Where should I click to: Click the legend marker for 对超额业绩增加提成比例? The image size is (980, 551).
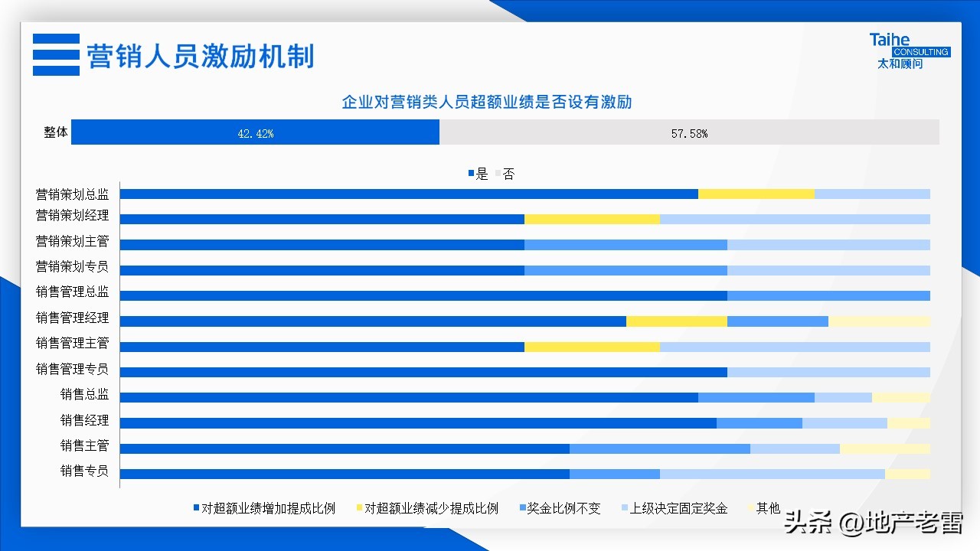pyautogui.click(x=196, y=507)
